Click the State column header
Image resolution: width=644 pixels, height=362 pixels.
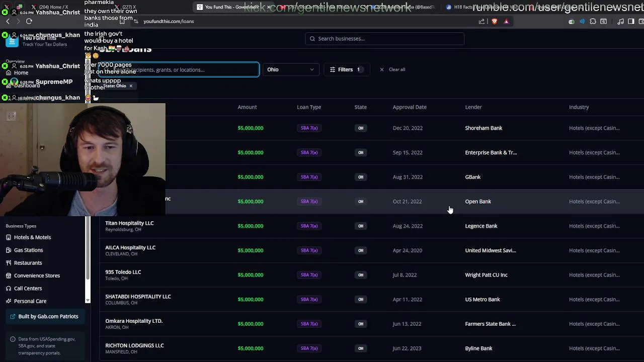pos(360,107)
